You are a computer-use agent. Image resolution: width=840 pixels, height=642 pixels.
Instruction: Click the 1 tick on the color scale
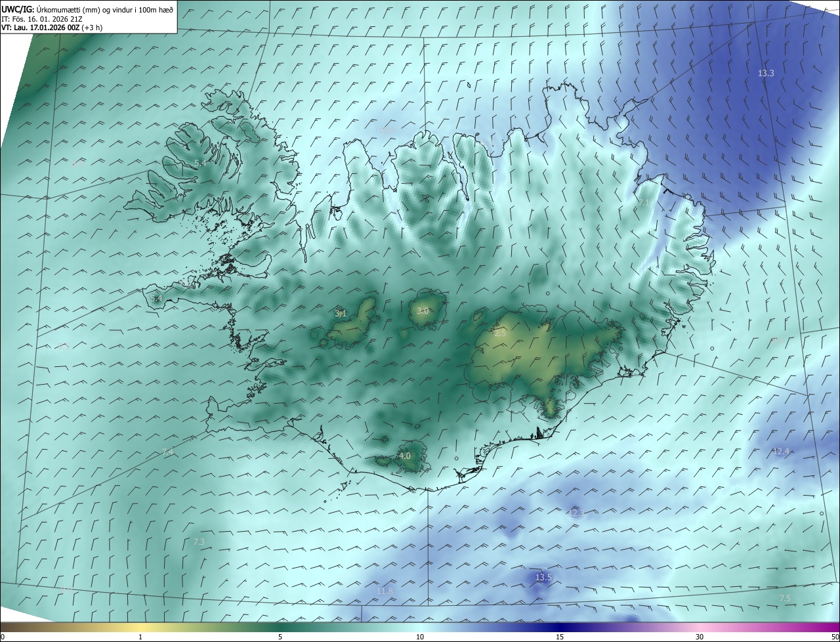coord(140,637)
